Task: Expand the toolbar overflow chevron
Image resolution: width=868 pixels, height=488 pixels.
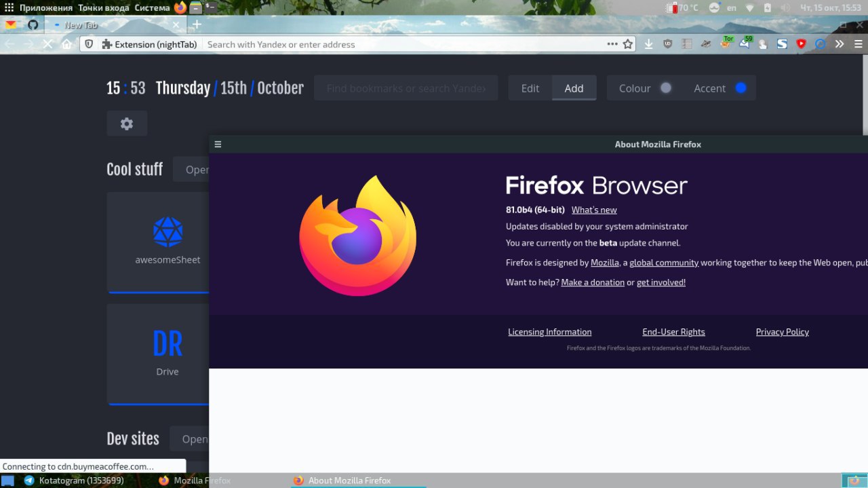Action: (840, 44)
